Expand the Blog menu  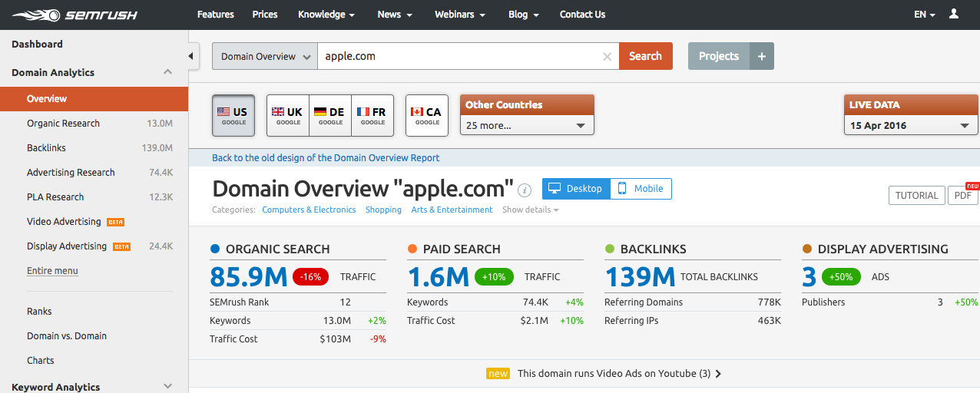524,15
